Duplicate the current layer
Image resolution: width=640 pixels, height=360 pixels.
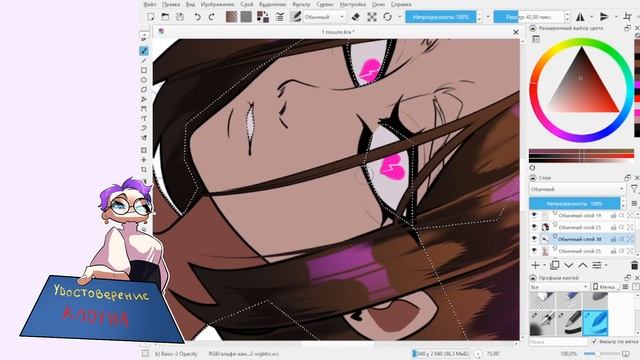pyautogui.click(x=554, y=265)
